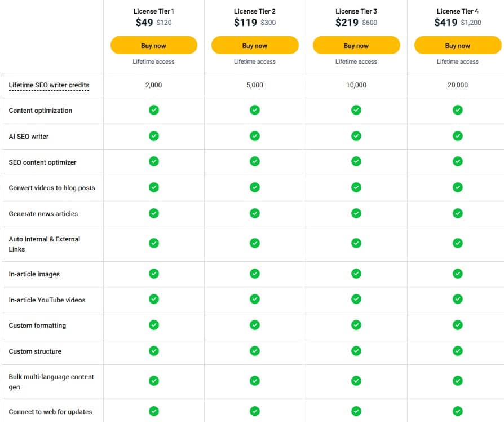The image size is (504, 422).
Task: Click the 20,000 credits value for Tier 4
Action: (457, 85)
